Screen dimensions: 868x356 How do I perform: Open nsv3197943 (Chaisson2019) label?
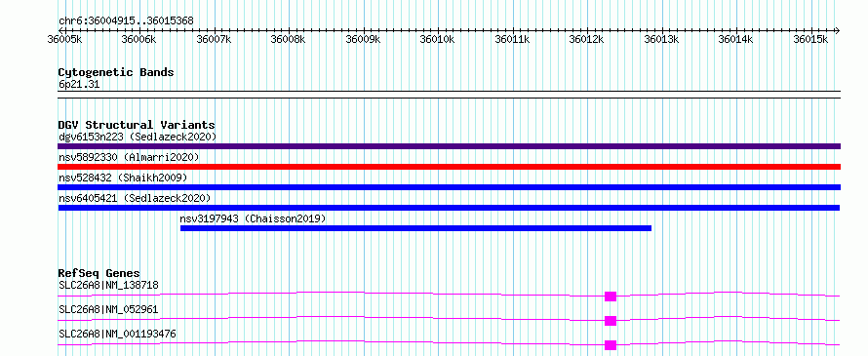click(x=253, y=218)
